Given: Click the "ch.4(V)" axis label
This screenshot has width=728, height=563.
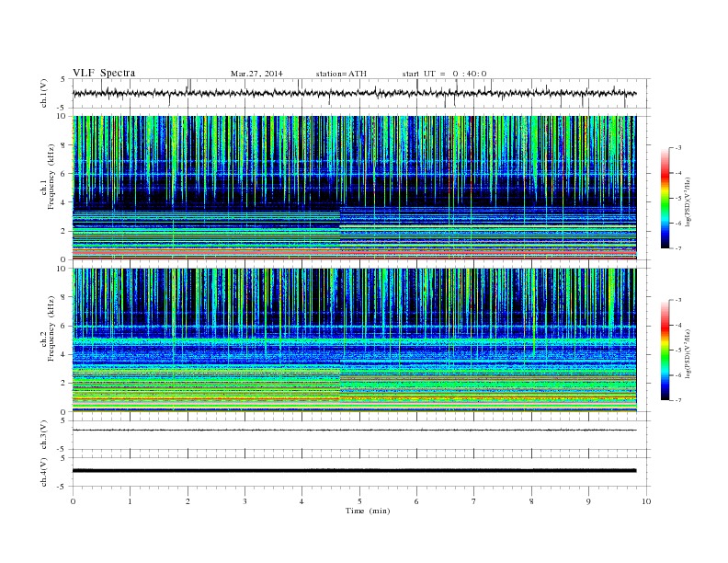Looking at the screenshot, I should coord(44,472).
